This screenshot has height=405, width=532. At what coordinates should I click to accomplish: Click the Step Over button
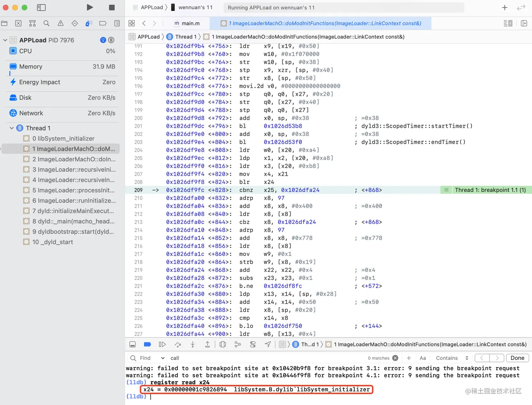(178, 344)
